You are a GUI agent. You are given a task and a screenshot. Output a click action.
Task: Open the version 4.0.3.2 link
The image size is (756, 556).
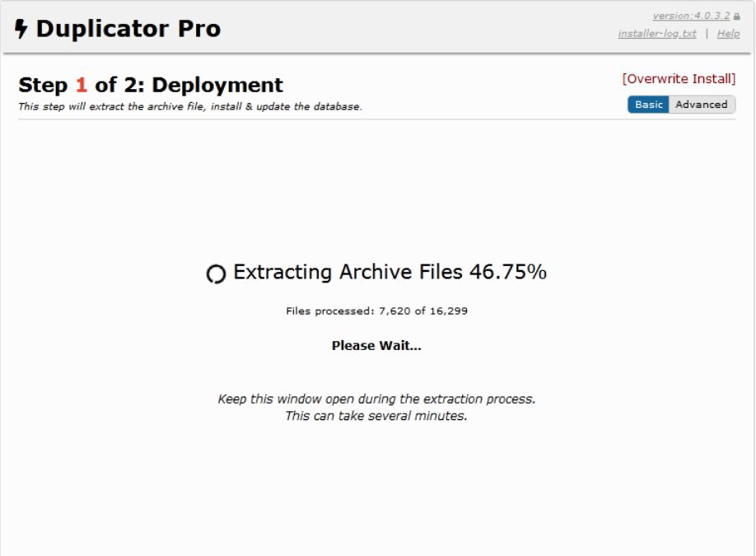(691, 16)
